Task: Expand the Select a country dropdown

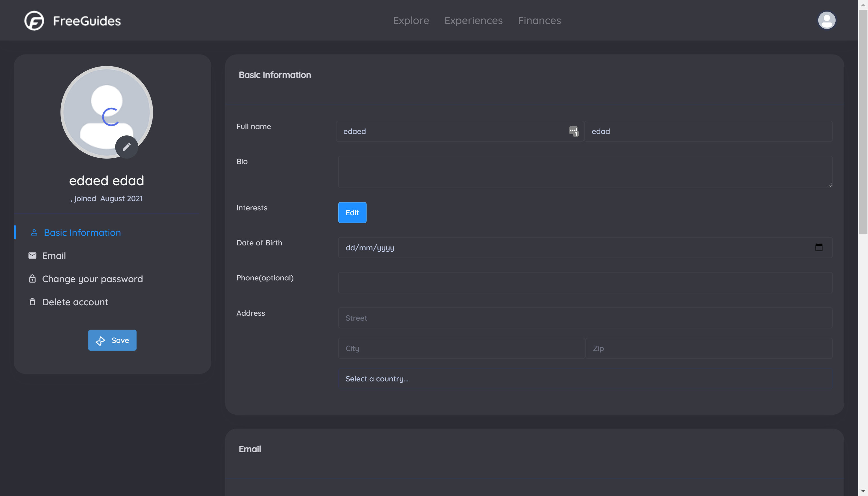Action: click(585, 379)
